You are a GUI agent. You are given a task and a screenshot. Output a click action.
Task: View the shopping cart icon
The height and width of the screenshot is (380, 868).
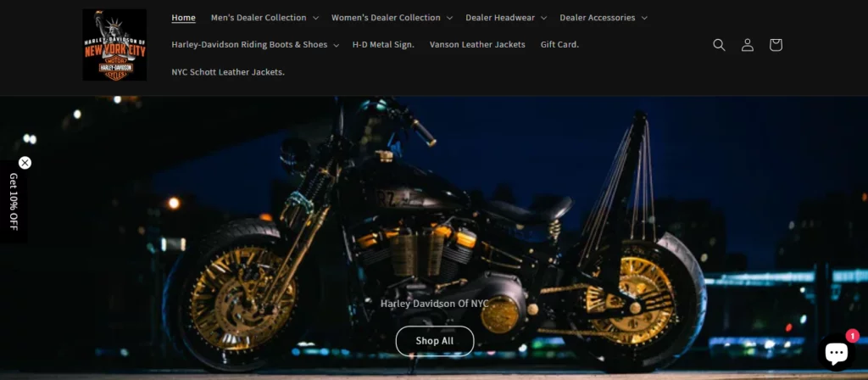[776, 45]
